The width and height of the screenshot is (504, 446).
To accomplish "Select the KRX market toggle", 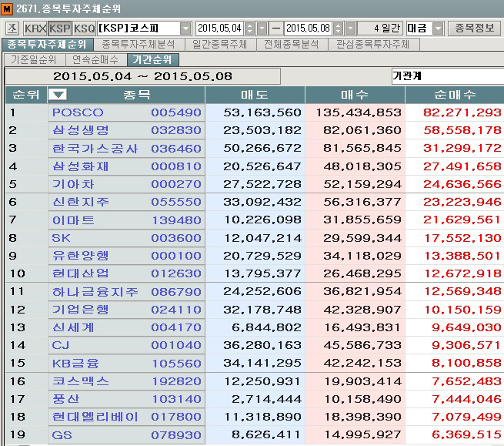I will 35,29.
